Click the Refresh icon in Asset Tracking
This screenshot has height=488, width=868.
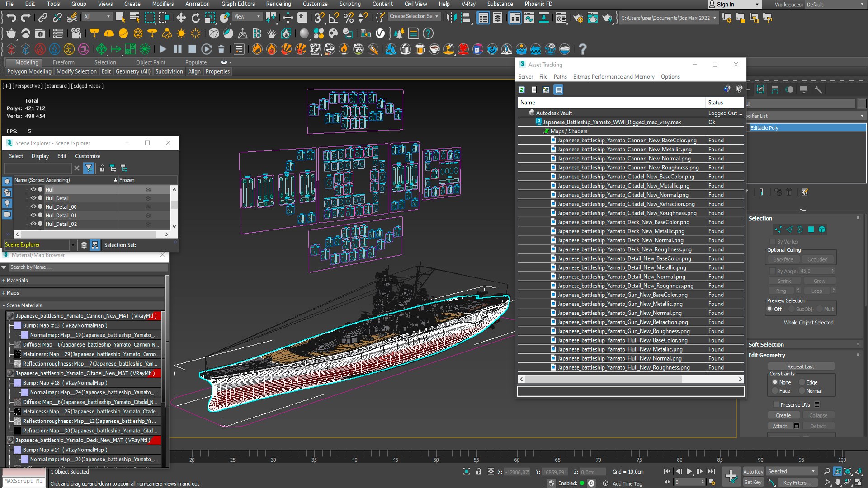tap(522, 89)
